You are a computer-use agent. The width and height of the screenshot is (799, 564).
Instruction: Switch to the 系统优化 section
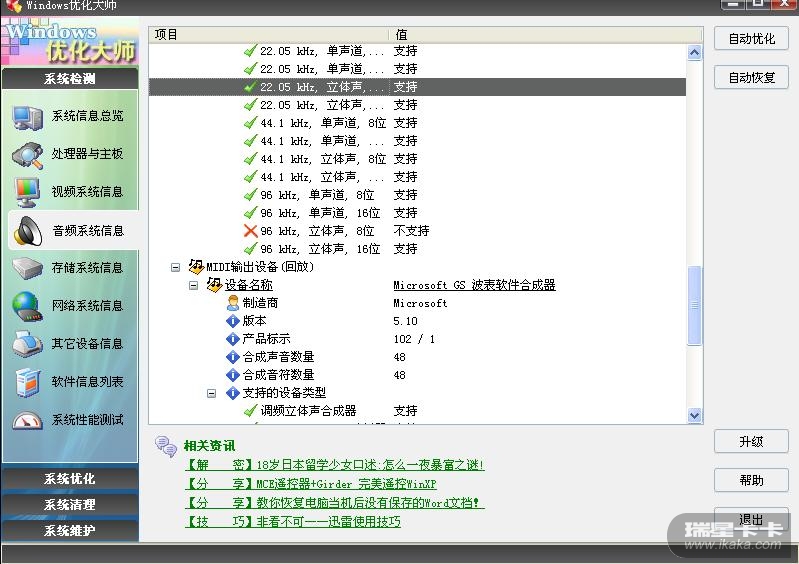pos(70,478)
